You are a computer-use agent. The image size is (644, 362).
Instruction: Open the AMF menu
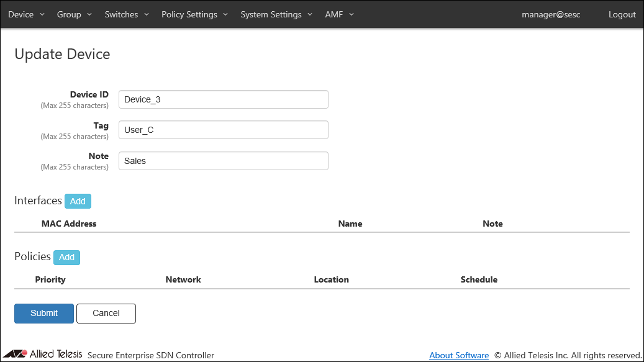coord(339,14)
